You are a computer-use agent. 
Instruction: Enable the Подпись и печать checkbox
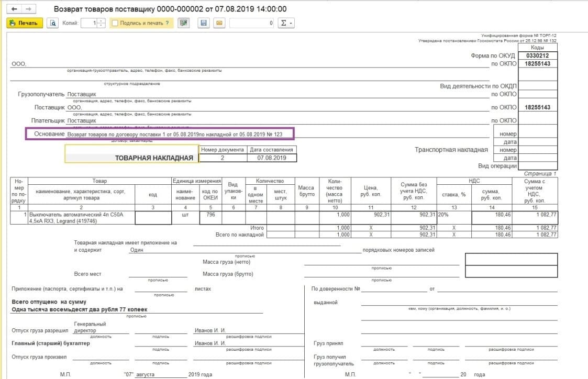click(115, 23)
